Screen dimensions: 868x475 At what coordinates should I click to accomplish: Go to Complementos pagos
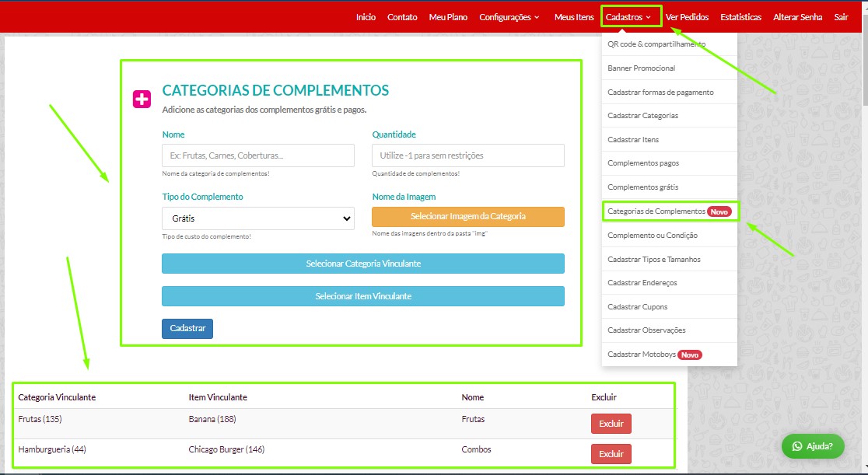642,163
